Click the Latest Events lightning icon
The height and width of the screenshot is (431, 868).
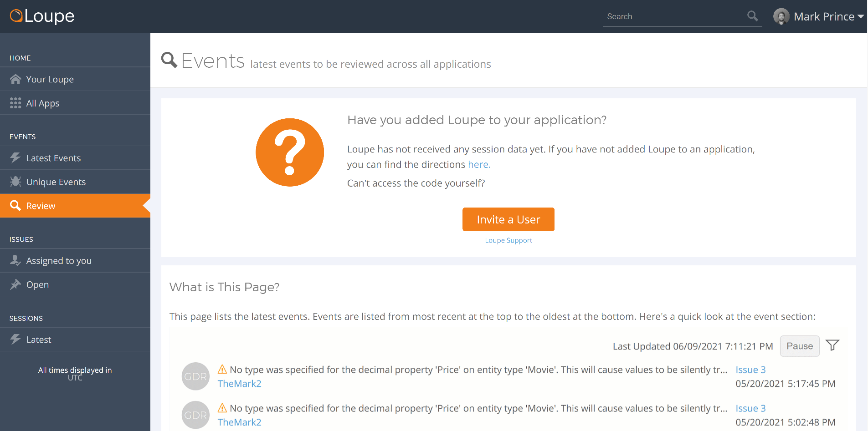point(15,158)
